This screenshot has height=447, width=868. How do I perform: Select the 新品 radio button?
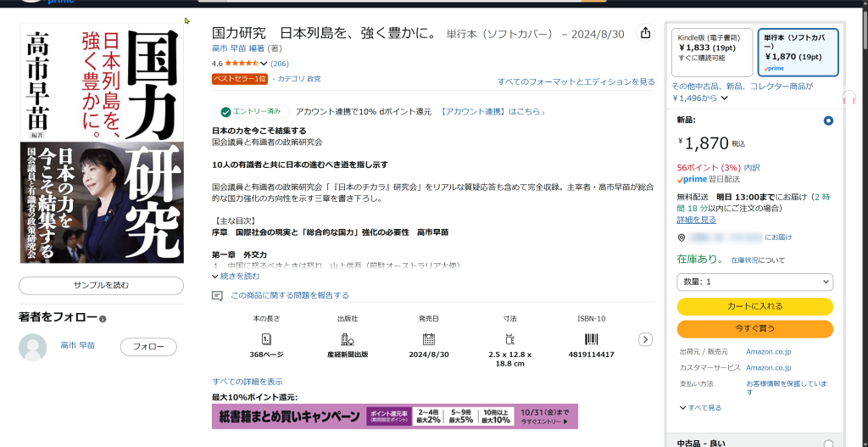point(827,120)
